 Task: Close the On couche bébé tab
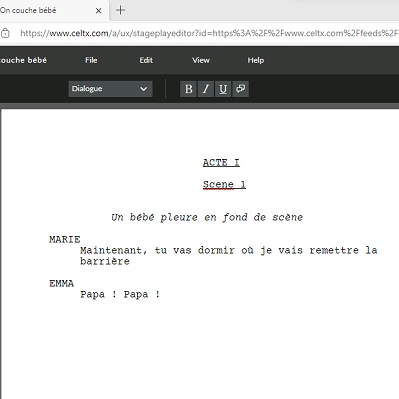pyautogui.click(x=98, y=11)
